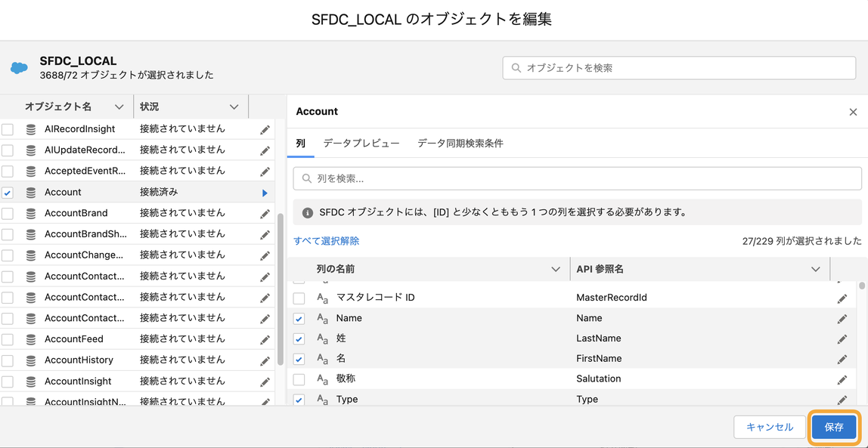Click the pencil icon for Salutation column
The image size is (868, 448).
pos(842,379)
